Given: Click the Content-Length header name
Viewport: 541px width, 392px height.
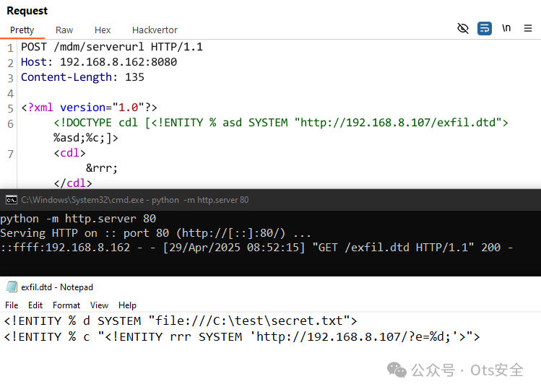Looking at the screenshot, I should click(x=66, y=77).
